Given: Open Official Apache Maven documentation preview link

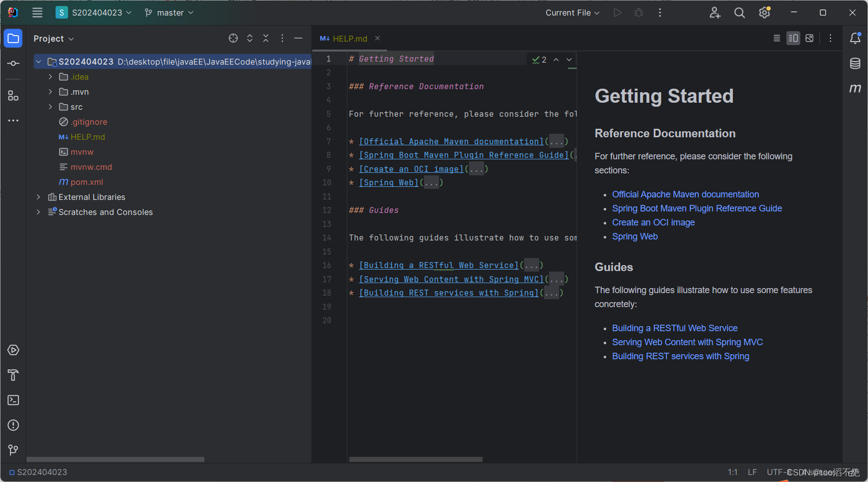Looking at the screenshot, I should pos(685,194).
